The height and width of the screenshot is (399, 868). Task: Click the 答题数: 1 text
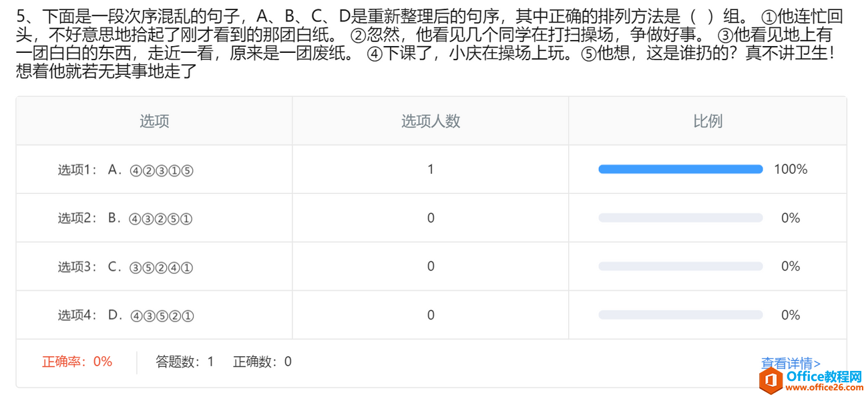point(185,362)
